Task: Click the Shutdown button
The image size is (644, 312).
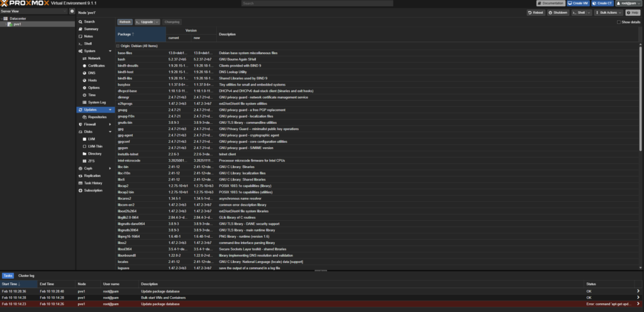Action: click(x=558, y=13)
